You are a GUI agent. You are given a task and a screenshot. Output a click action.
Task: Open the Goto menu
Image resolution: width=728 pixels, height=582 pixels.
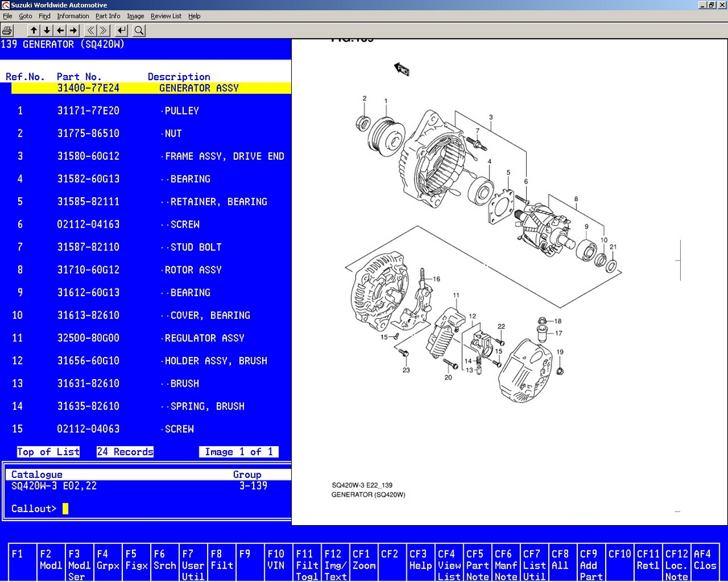25,16
